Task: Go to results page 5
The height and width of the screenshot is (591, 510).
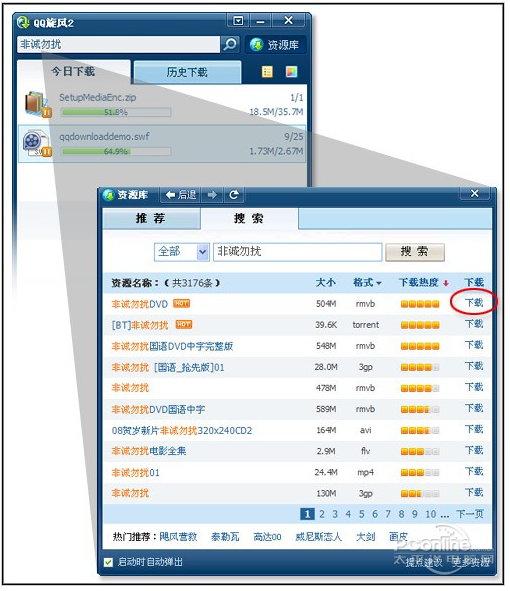Action: [x=361, y=514]
